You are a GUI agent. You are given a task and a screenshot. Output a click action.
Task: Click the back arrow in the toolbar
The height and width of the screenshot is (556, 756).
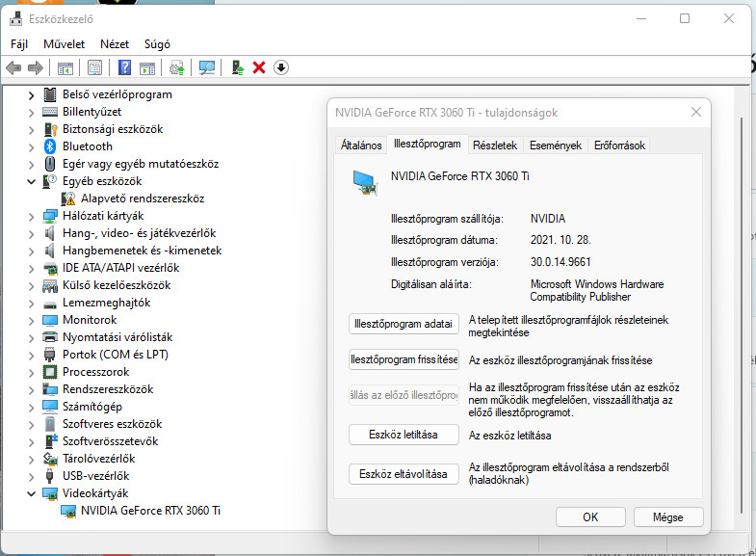(x=13, y=67)
